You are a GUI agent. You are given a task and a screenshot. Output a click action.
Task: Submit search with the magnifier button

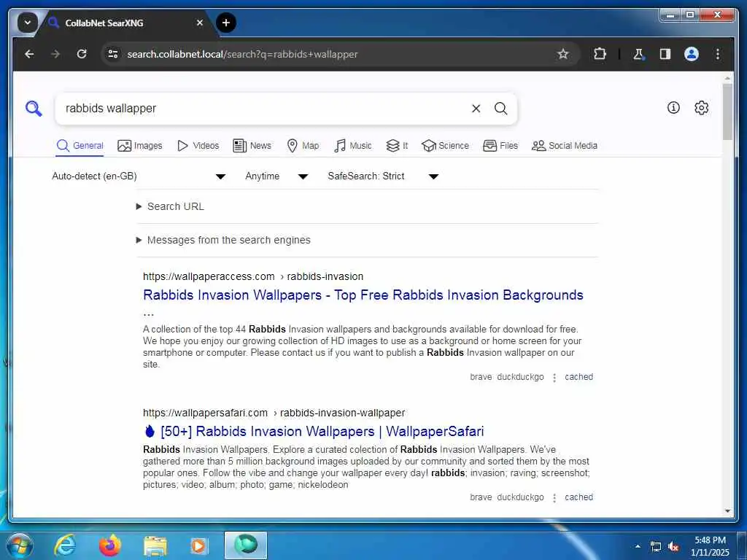[x=500, y=109]
